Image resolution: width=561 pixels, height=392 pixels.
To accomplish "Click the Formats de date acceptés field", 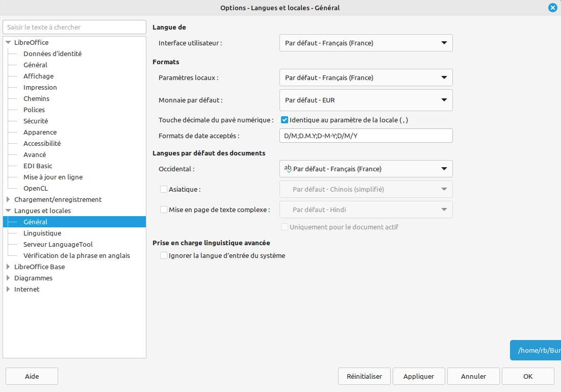I will (x=366, y=136).
